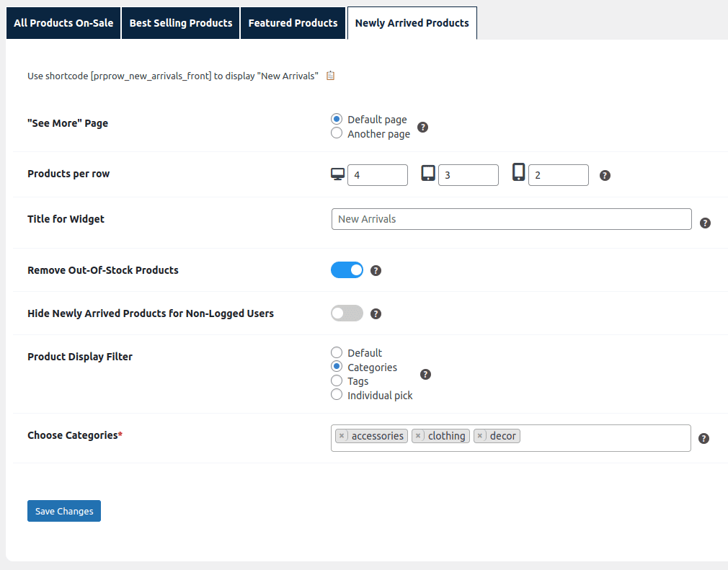The height and width of the screenshot is (570, 728).
Task: View help for Product Display Filter
Action: point(426,375)
